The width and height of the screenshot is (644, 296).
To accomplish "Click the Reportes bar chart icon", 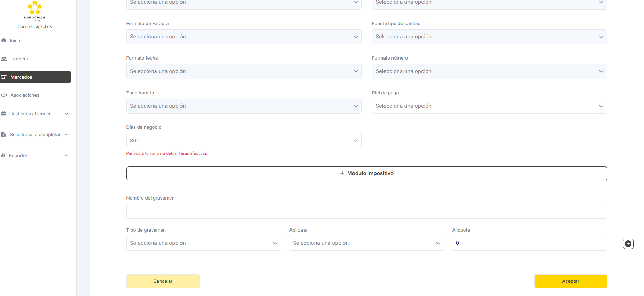I will pos(3,155).
